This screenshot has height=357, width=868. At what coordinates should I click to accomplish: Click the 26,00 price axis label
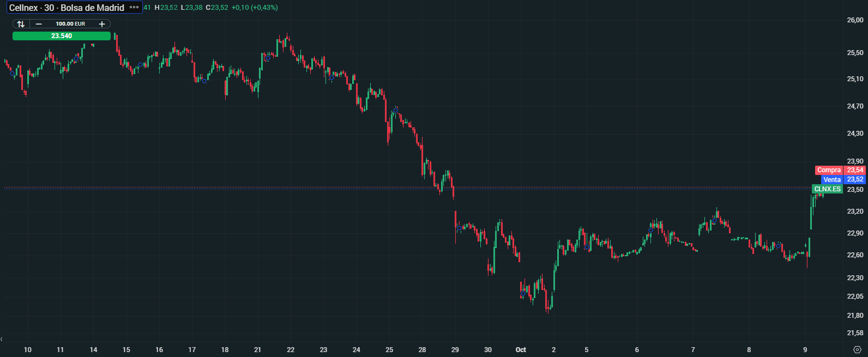pos(855,20)
